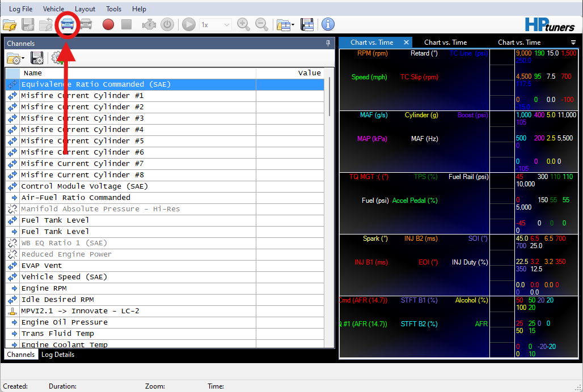Open the Vehicle menu

[53, 9]
